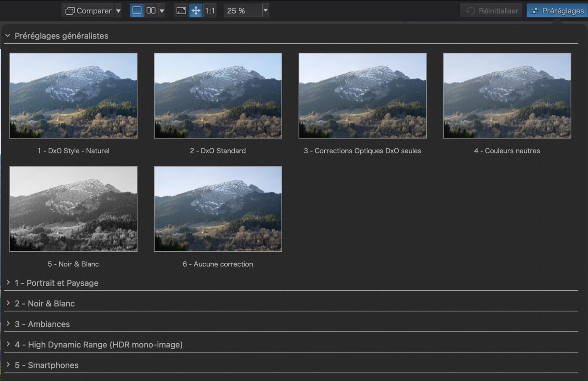Activate the single image view icon
Viewport: 588px width, 381px height.
136,10
